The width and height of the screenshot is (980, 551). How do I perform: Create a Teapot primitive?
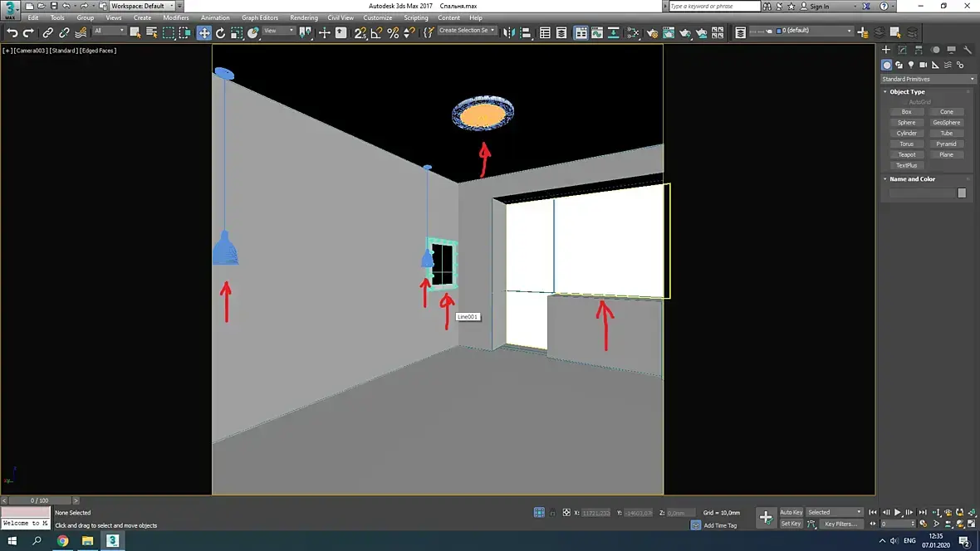tap(906, 155)
